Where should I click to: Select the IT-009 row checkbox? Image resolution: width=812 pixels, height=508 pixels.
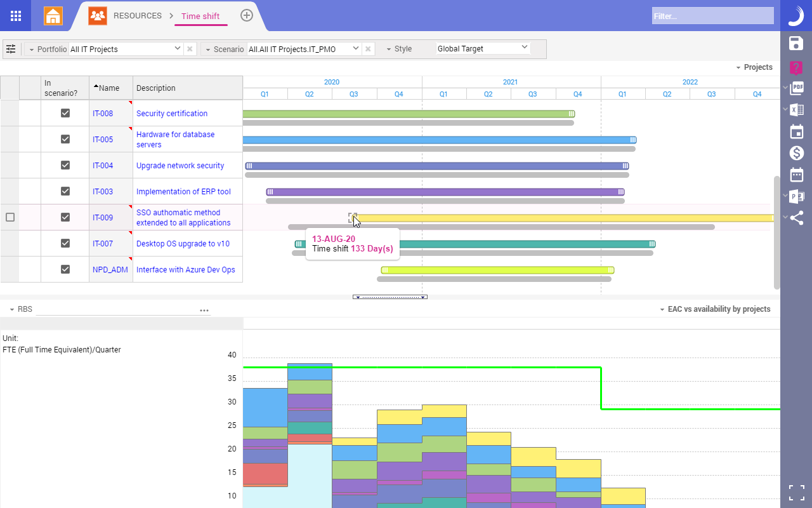click(x=10, y=217)
